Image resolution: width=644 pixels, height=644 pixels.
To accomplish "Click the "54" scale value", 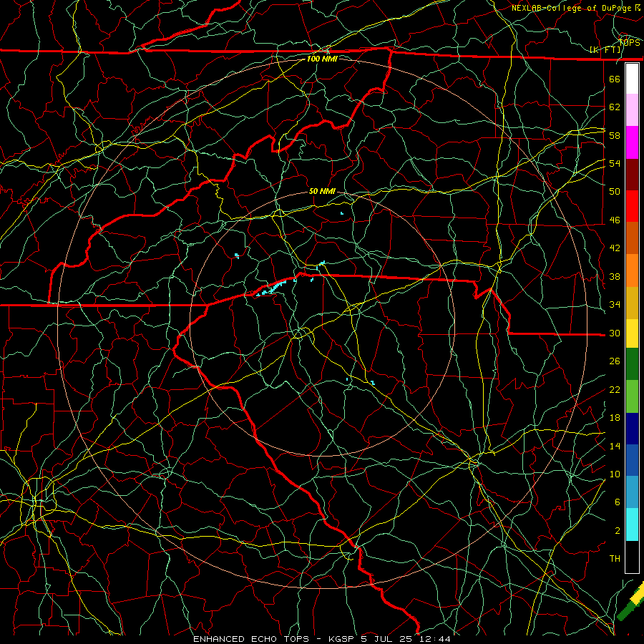I will [x=615, y=163].
